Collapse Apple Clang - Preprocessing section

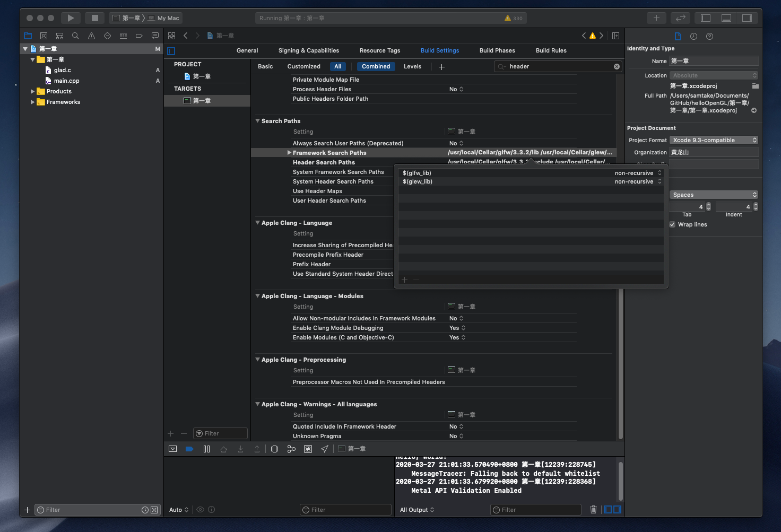coord(257,360)
